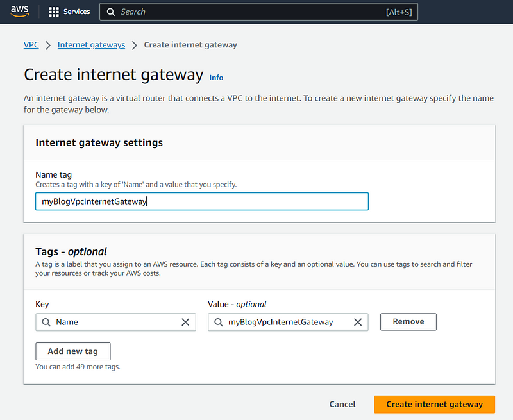Click the orange Create internet gateway button
The image size is (513, 420).
coord(434,404)
